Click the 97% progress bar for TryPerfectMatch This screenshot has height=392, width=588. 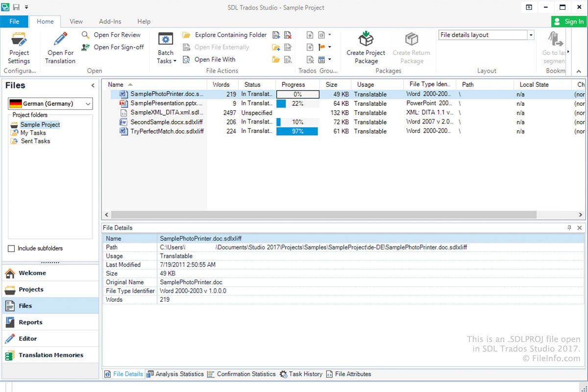point(298,131)
